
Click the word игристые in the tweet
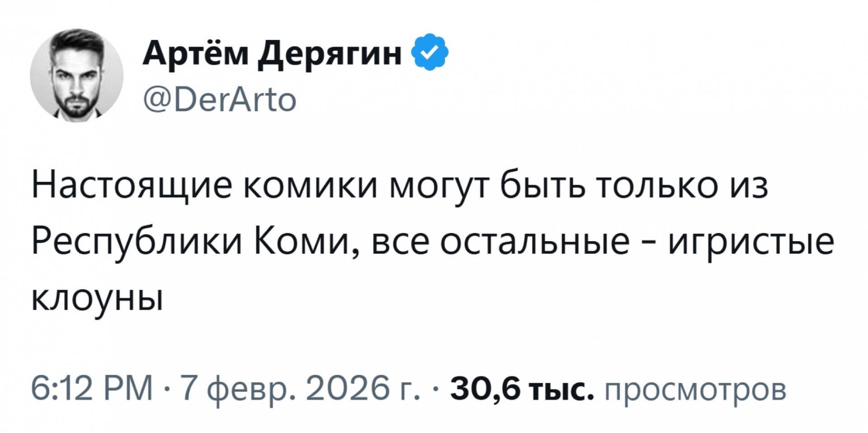pyautogui.click(x=751, y=242)
